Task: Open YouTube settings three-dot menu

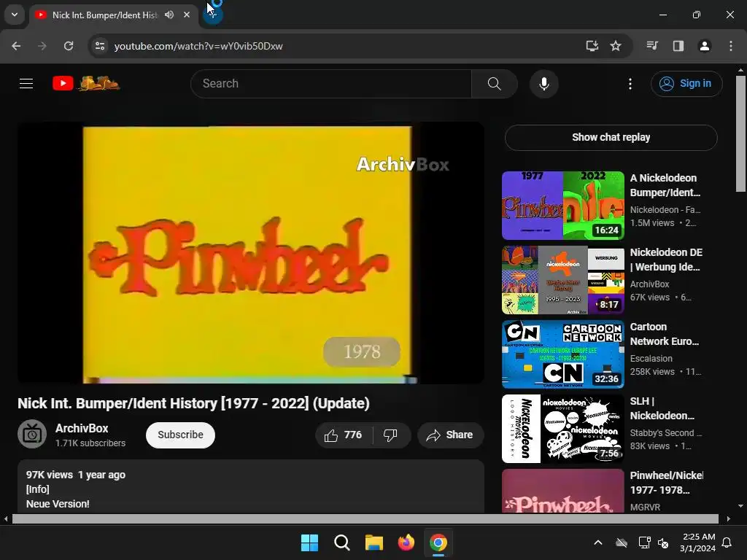Action: click(630, 84)
